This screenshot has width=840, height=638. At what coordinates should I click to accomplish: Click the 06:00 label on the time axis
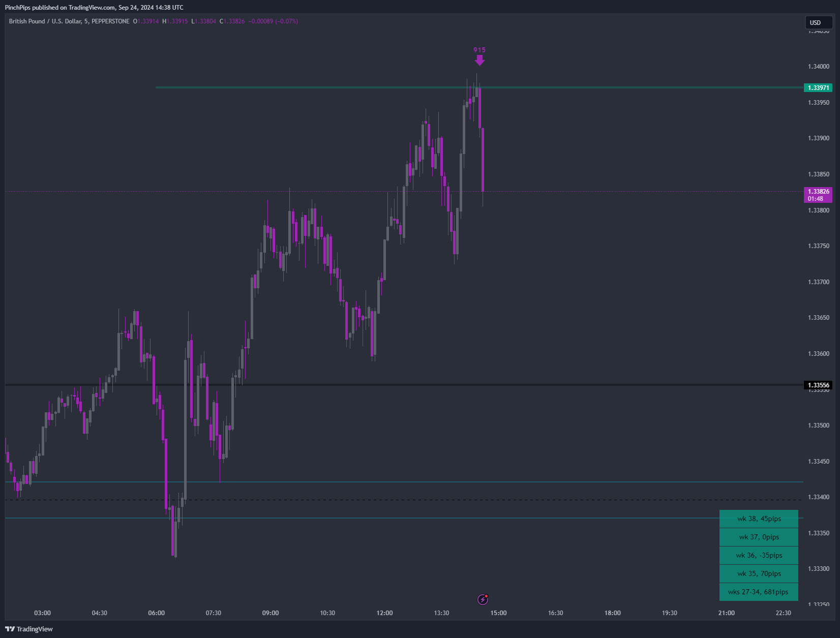(x=156, y=613)
